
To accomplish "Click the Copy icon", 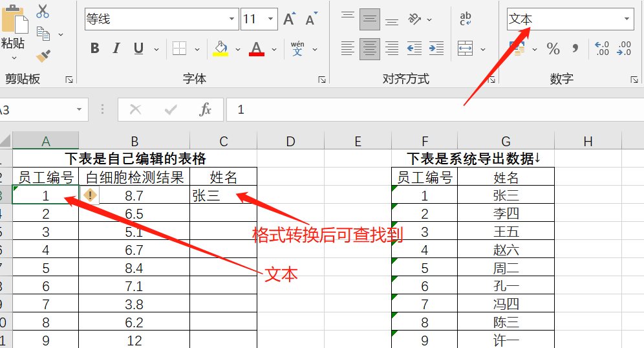I will (x=43, y=34).
